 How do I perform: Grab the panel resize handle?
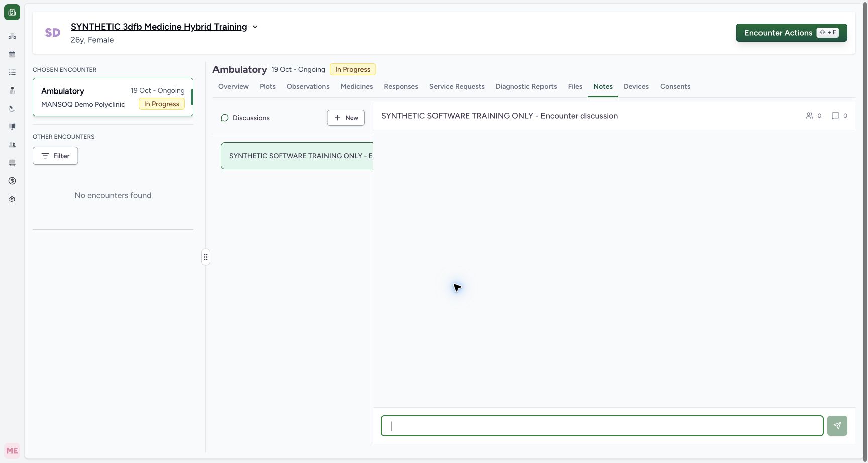pos(206,257)
